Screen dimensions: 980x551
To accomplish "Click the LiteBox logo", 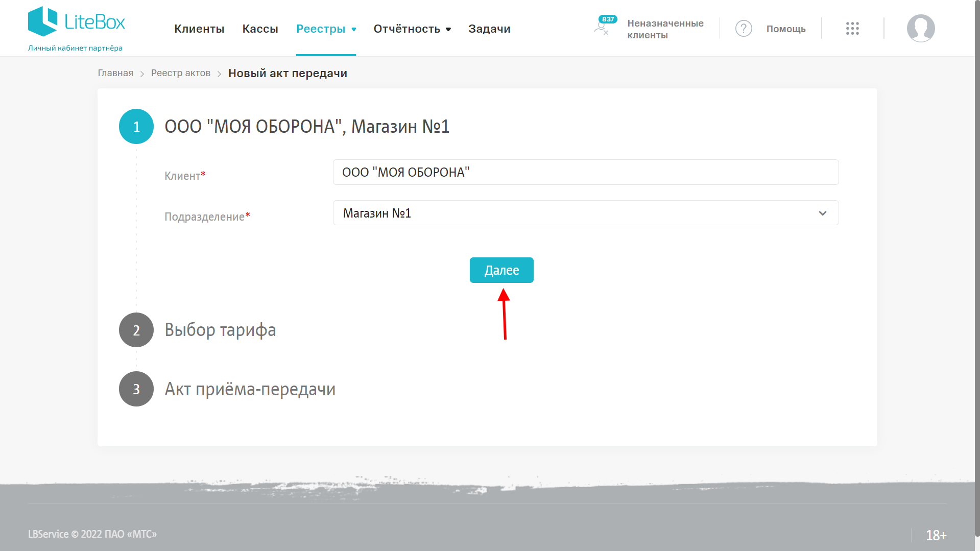I will coord(77,21).
